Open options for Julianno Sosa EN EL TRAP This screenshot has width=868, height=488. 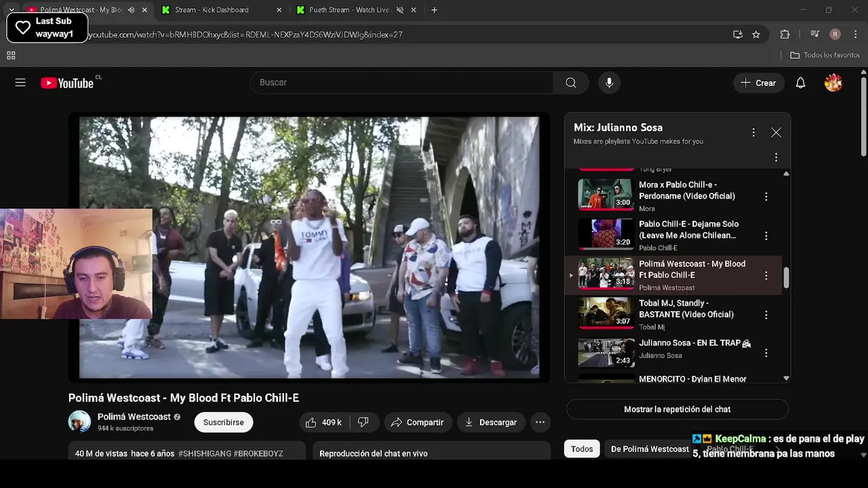click(766, 353)
